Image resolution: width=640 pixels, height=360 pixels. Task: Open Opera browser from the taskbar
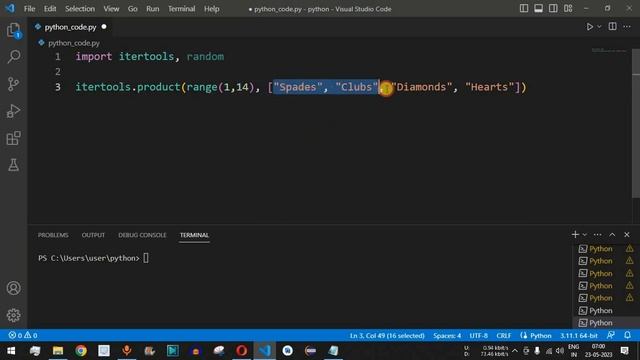coord(241,351)
